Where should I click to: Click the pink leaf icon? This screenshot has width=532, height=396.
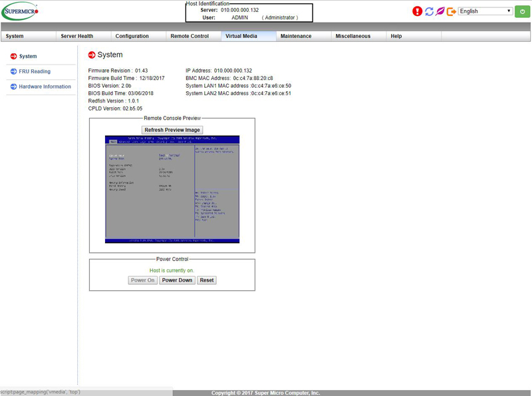(440, 11)
